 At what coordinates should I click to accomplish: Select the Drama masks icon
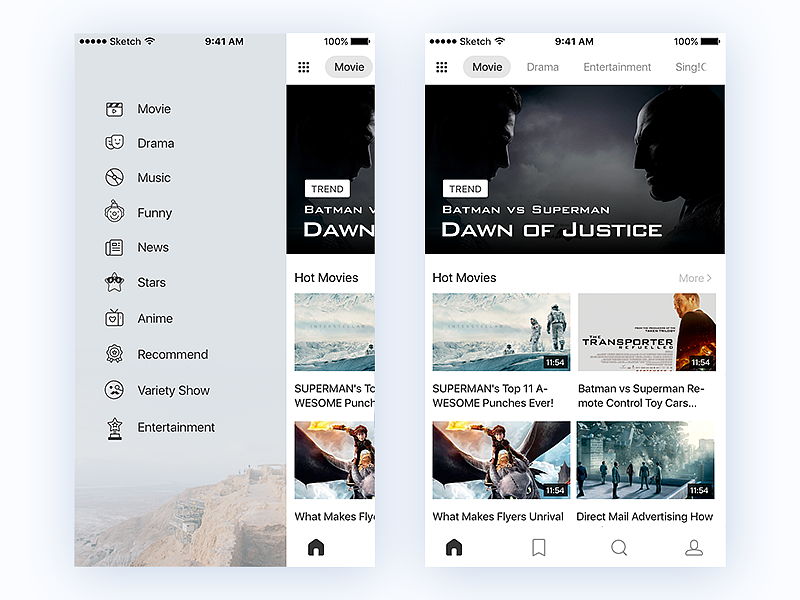pos(114,143)
